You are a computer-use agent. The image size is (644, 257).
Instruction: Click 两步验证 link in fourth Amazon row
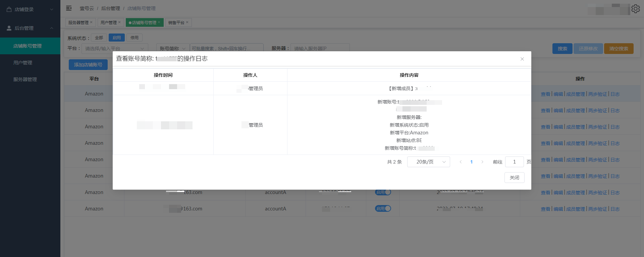598,143
